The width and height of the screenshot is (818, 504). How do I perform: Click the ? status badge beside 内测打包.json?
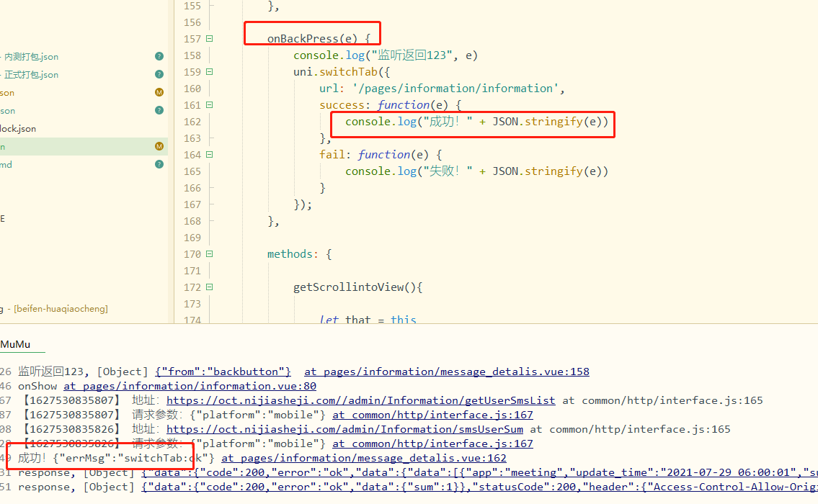159,56
